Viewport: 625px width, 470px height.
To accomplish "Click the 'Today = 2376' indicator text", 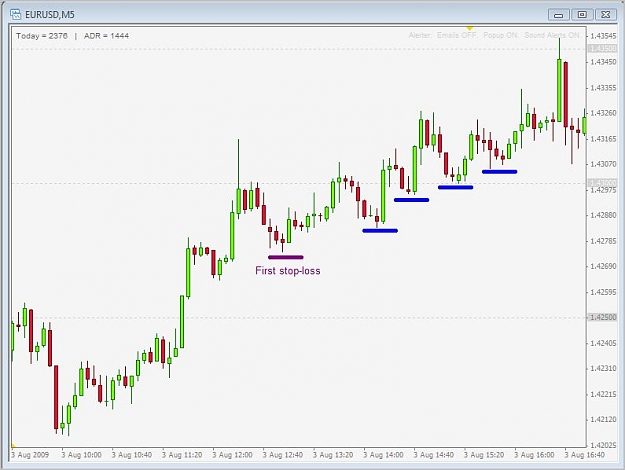I will pos(42,36).
